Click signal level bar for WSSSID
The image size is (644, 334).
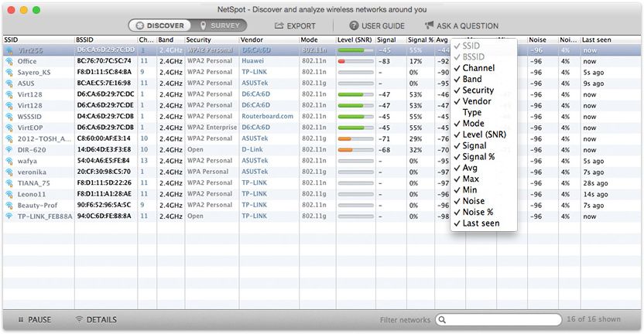point(356,117)
